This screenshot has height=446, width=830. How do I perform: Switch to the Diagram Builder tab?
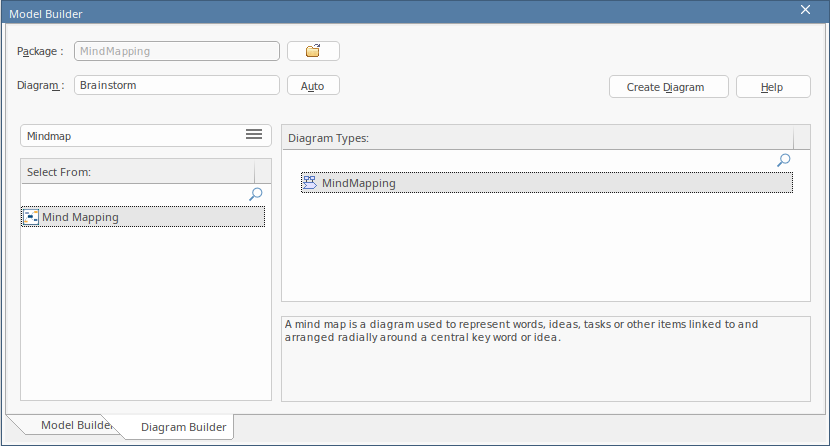tap(183, 427)
